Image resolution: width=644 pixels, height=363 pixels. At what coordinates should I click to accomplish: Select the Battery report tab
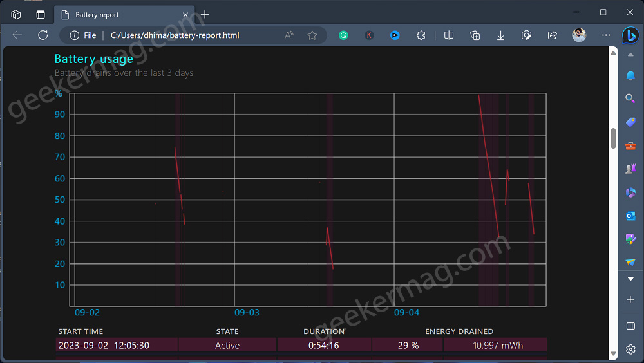pyautogui.click(x=124, y=15)
